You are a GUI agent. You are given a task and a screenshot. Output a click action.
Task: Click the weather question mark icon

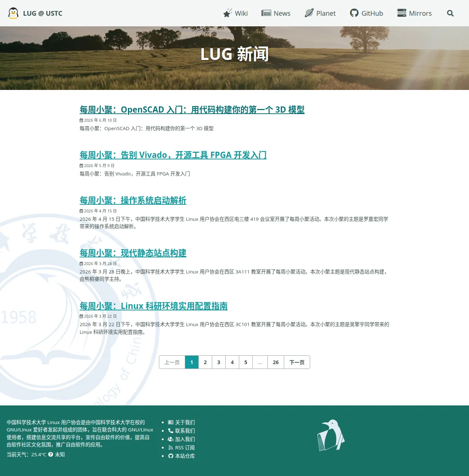51,454
